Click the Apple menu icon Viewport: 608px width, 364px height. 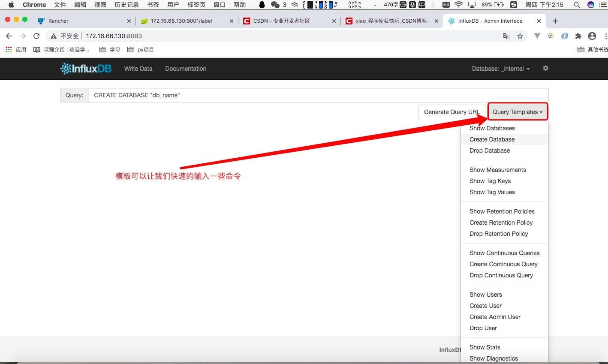[11, 5]
